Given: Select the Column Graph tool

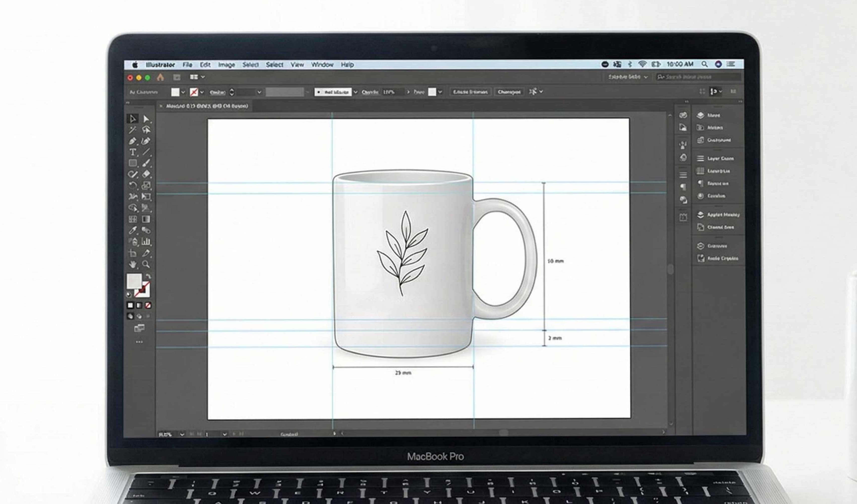Looking at the screenshot, I should (146, 242).
